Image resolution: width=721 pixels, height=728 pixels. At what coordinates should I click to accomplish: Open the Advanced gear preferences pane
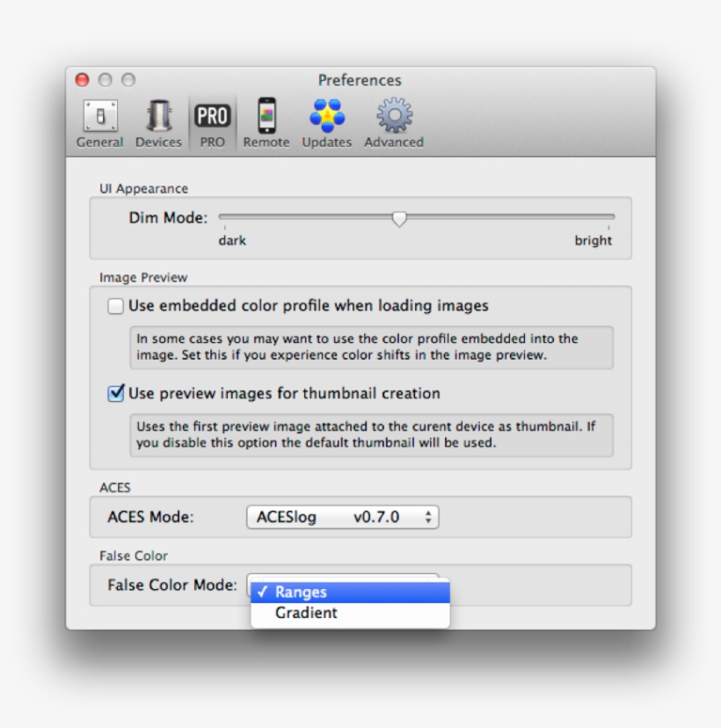click(394, 124)
